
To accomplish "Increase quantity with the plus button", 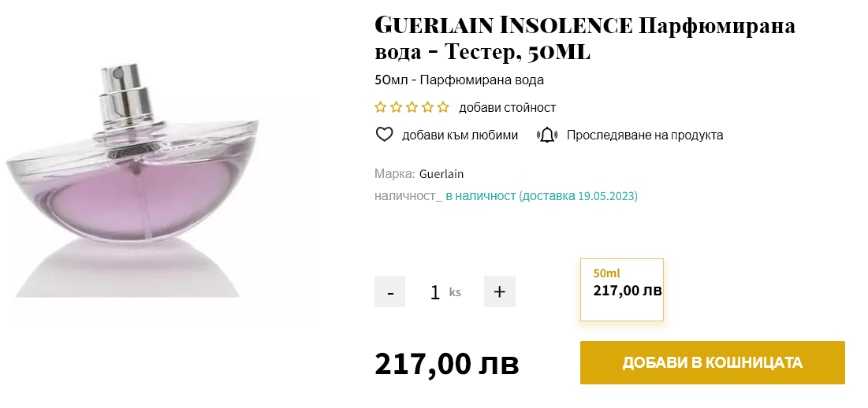I will pyautogui.click(x=499, y=291).
